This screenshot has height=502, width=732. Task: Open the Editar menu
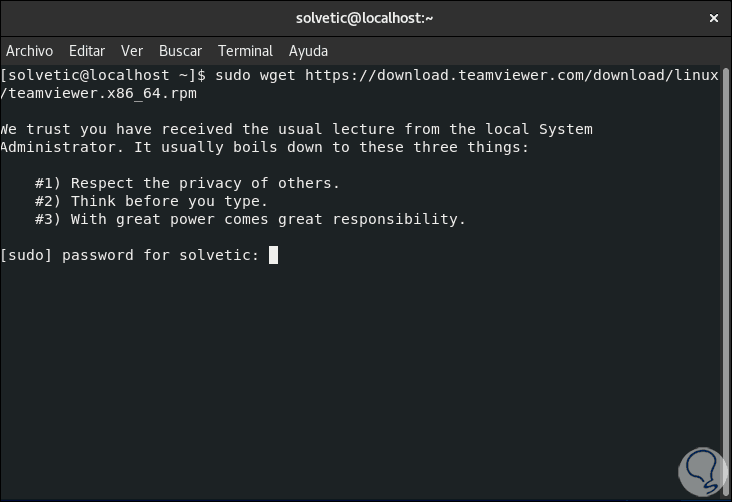point(87,51)
